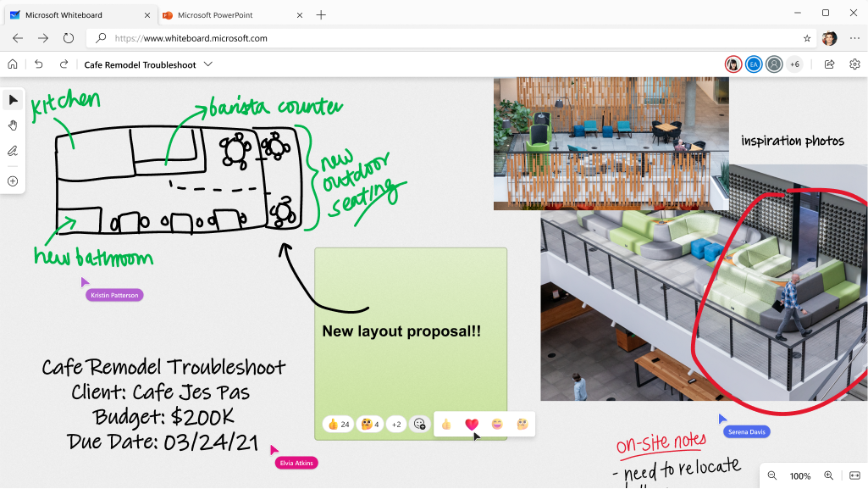Screen dimensions: 868x489
Task: Click the Kristin Patterson cursor label
Action: tap(114, 295)
